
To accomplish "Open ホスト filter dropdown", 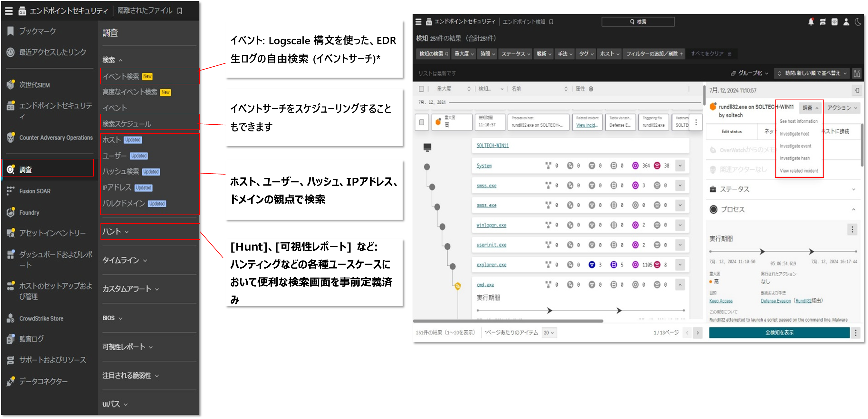I will pyautogui.click(x=610, y=54).
